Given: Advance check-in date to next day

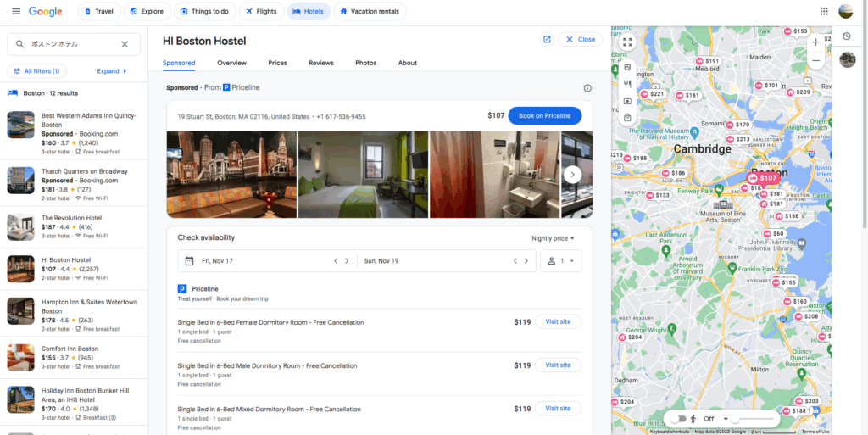Looking at the screenshot, I should click(347, 261).
